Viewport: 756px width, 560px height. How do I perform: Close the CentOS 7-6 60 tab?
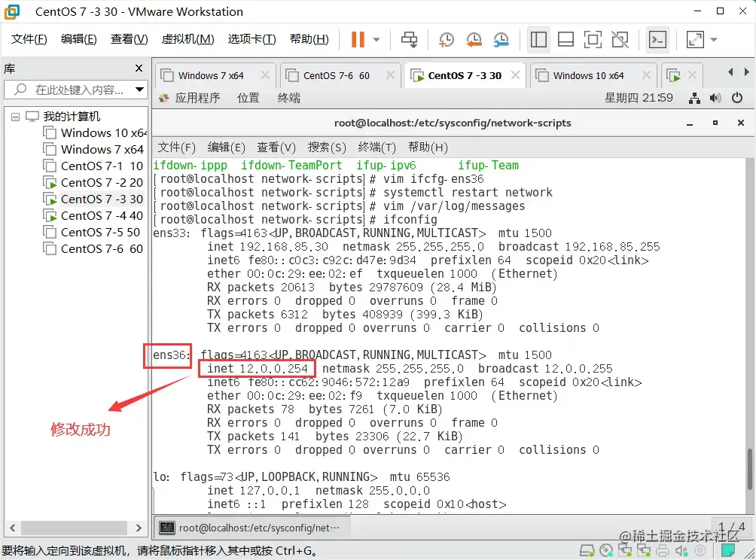pos(390,75)
